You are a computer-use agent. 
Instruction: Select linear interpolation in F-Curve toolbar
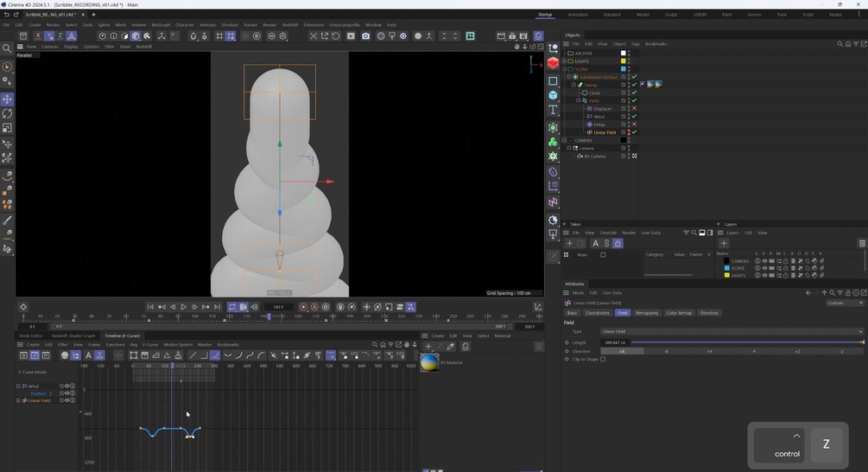[x=193, y=355]
